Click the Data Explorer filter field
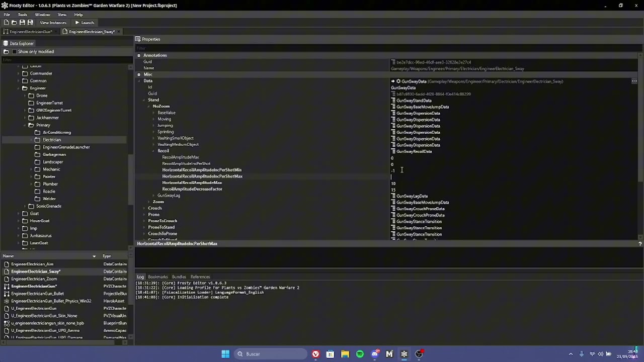Screen dimensions: 644x362 pyautogui.click(x=66, y=60)
